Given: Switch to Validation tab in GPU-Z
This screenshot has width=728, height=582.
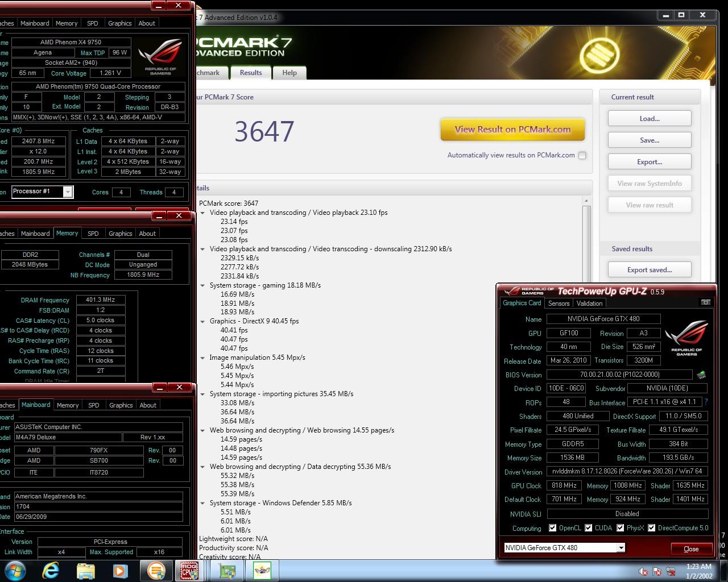Looking at the screenshot, I should 589,304.
